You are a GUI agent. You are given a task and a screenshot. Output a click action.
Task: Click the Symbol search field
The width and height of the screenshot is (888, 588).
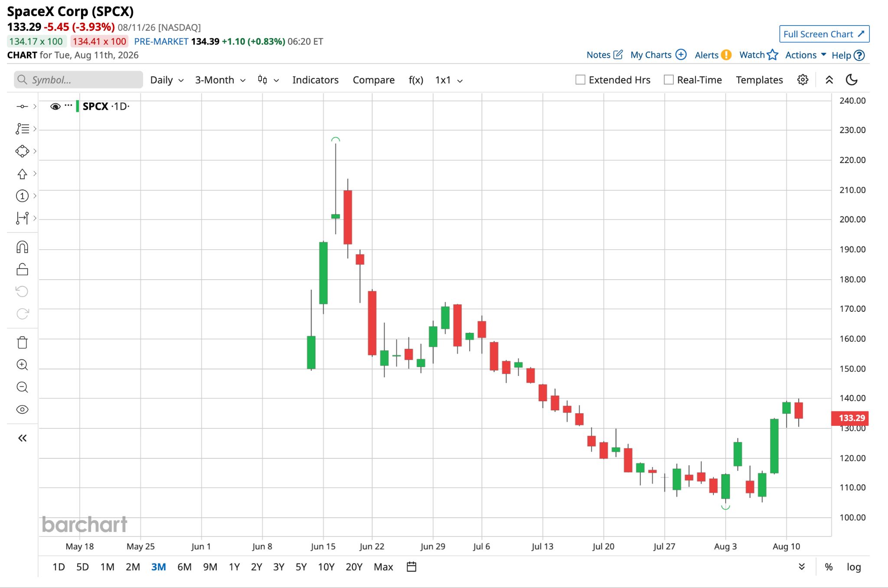pyautogui.click(x=78, y=80)
